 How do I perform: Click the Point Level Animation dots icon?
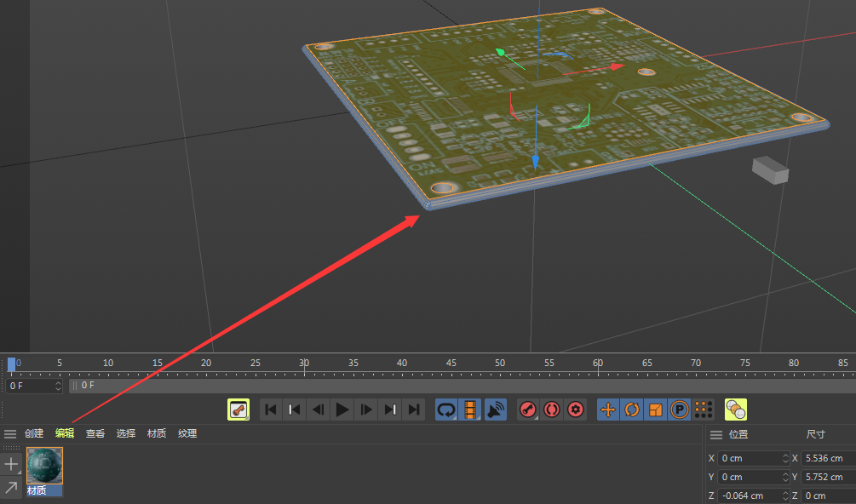click(703, 409)
